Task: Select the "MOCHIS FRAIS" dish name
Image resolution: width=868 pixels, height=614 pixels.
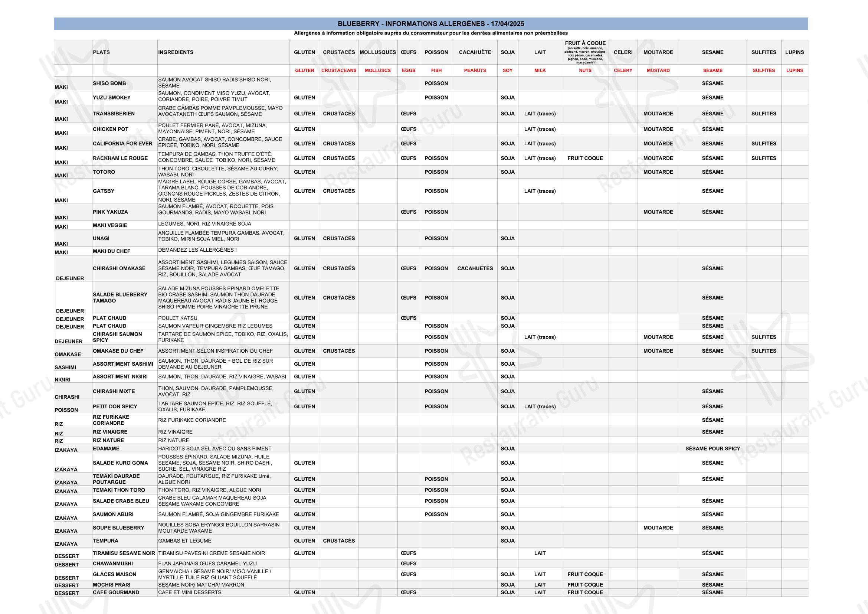Action: coord(112,585)
